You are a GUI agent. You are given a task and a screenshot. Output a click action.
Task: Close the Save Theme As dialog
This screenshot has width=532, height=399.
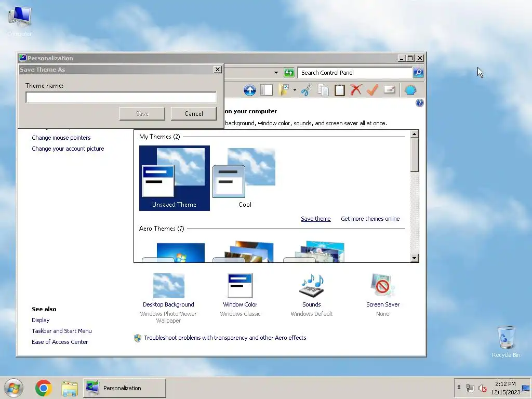(x=218, y=70)
